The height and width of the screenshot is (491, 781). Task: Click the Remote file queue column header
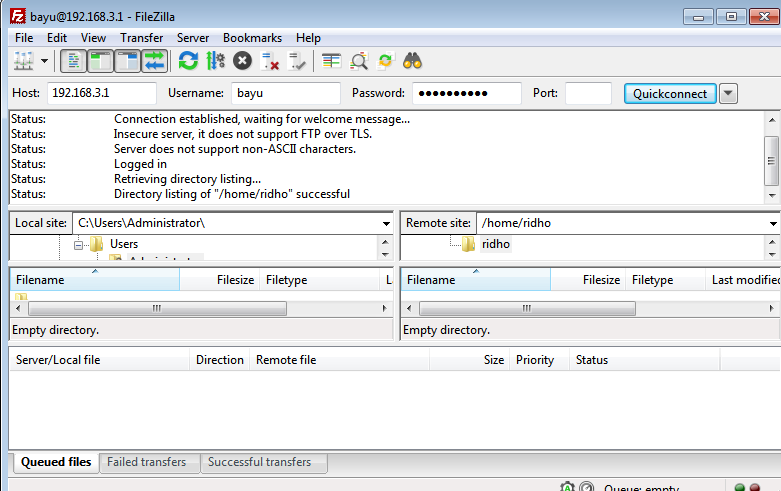click(339, 360)
